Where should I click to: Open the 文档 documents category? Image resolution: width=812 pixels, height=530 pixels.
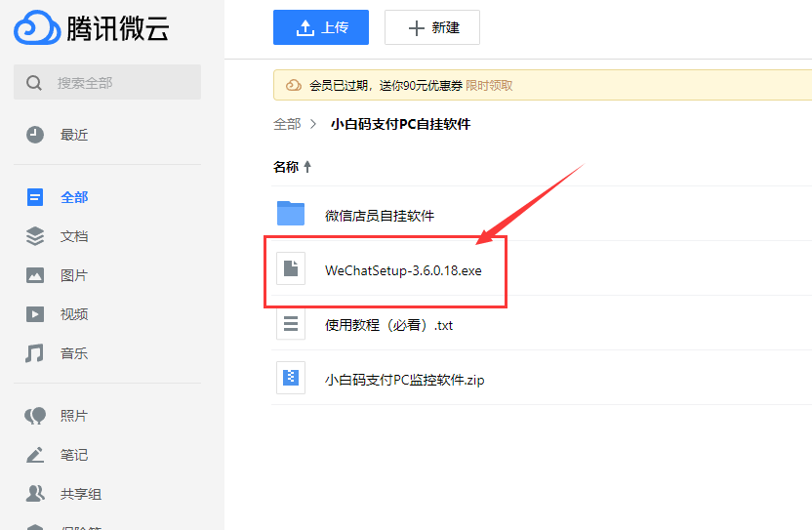[x=74, y=236]
